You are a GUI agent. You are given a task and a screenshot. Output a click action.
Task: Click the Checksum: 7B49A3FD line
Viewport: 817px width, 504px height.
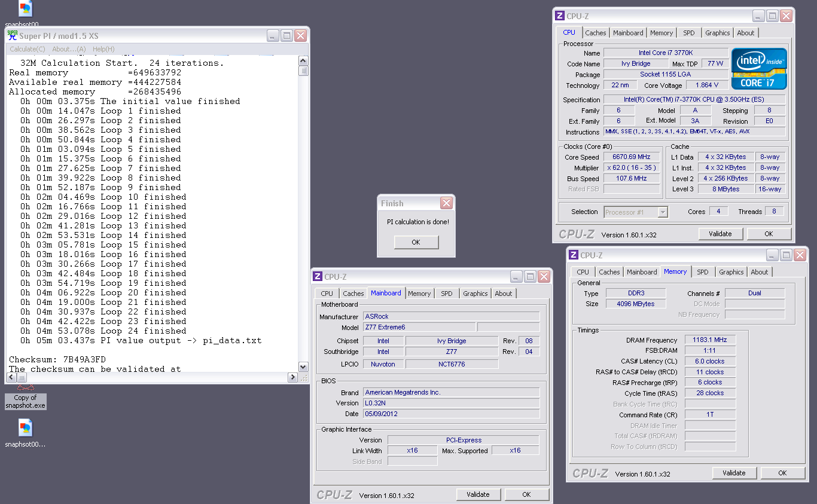[57, 359]
